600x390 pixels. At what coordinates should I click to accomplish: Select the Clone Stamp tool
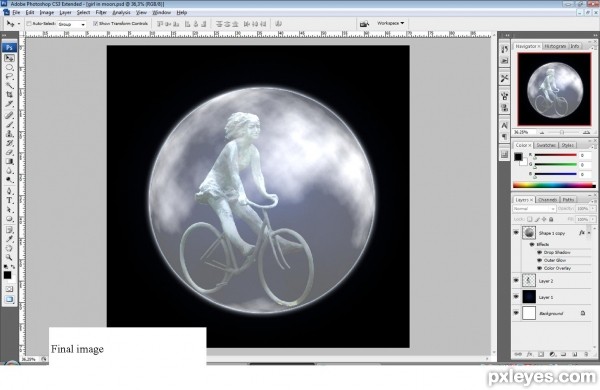[x=9, y=134]
